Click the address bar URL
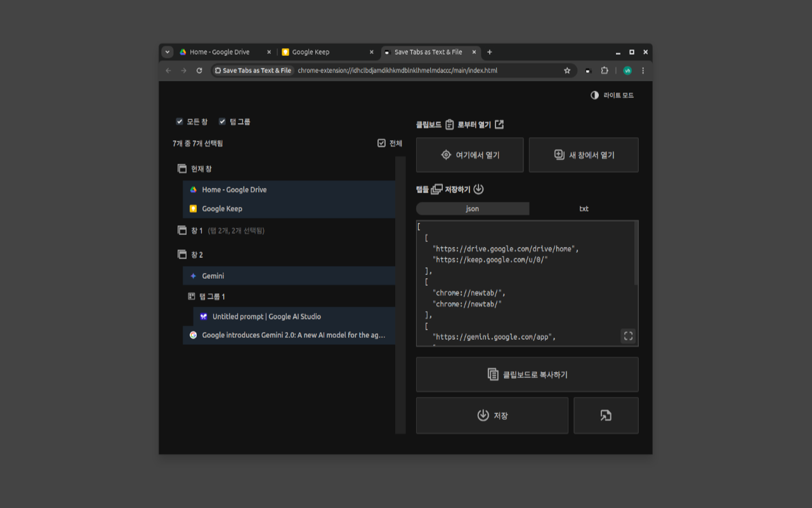The image size is (812, 508). pos(398,70)
